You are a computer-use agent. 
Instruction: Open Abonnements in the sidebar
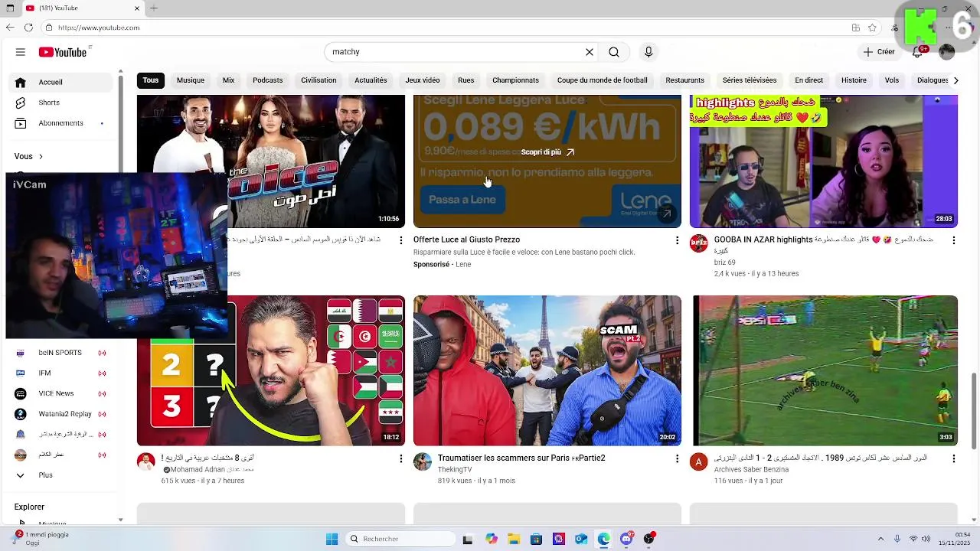click(60, 123)
